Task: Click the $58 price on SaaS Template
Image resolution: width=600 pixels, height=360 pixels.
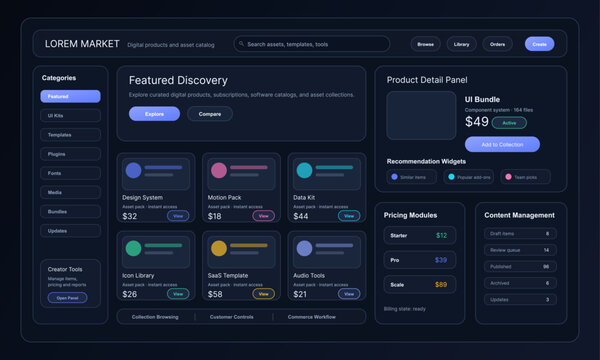Action: 215,294
